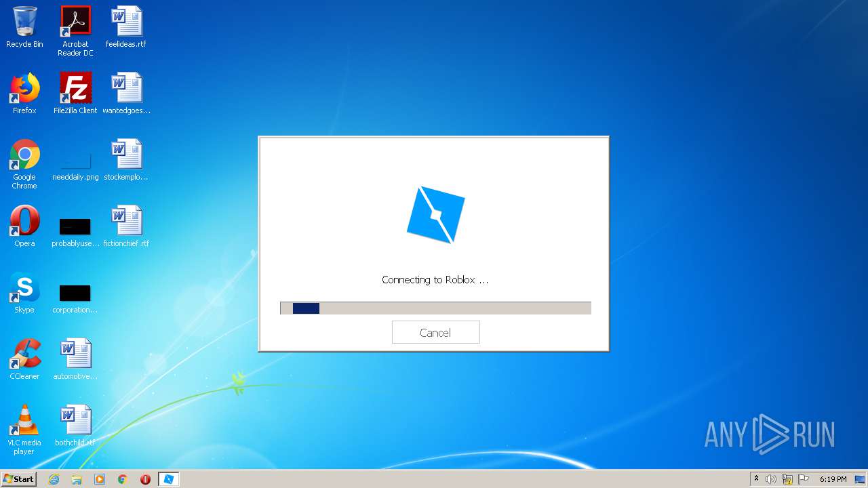Launch Skype from the desktop
The width and height of the screenshot is (868, 488).
[24, 293]
